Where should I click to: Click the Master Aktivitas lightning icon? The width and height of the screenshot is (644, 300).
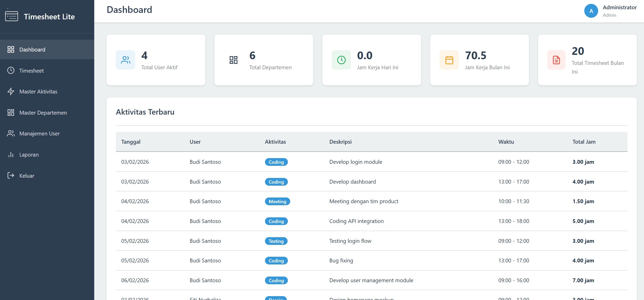[11, 91]
